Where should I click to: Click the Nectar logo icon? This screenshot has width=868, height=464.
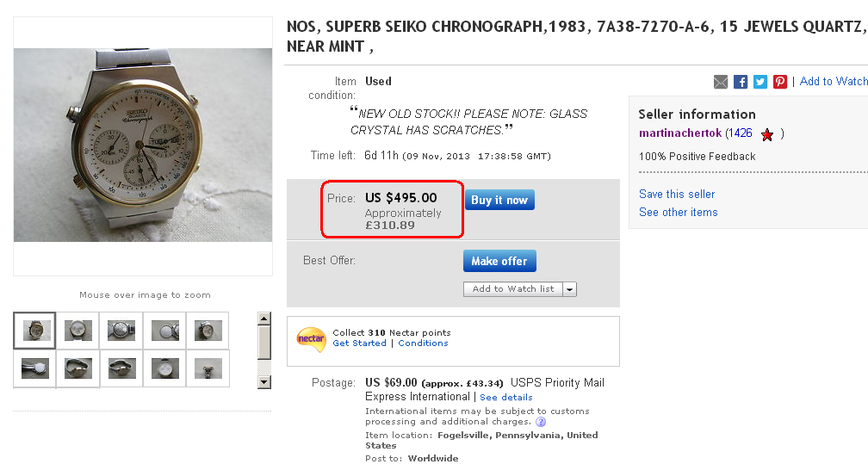click(311, 338)
